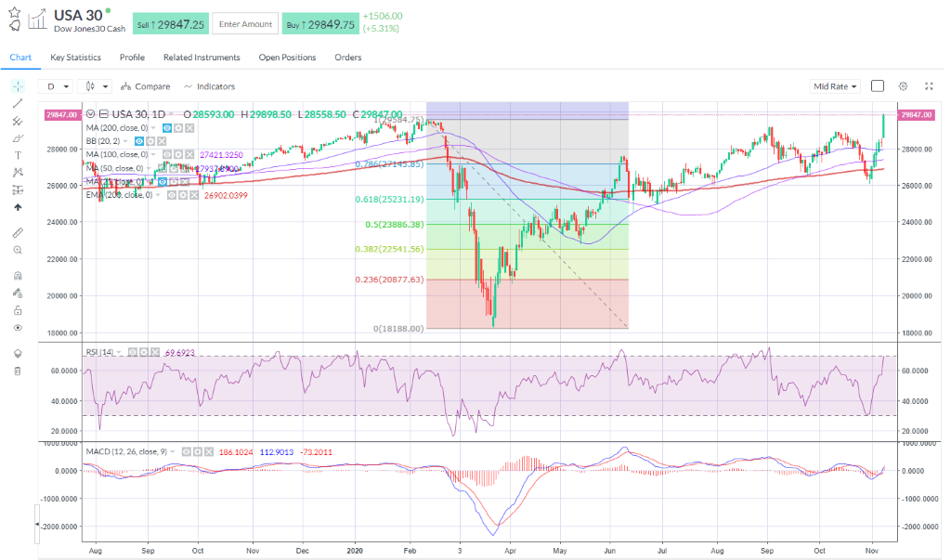The width and height of the screenshot is (951, 560).
Task: Select the text annotation tool
Action: pos(18,155)
